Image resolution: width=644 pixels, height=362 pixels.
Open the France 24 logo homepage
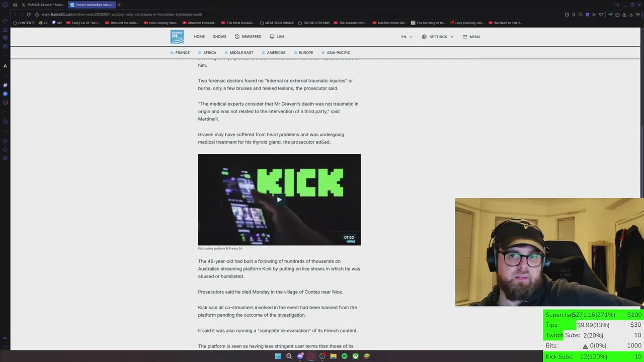[177, 37]
